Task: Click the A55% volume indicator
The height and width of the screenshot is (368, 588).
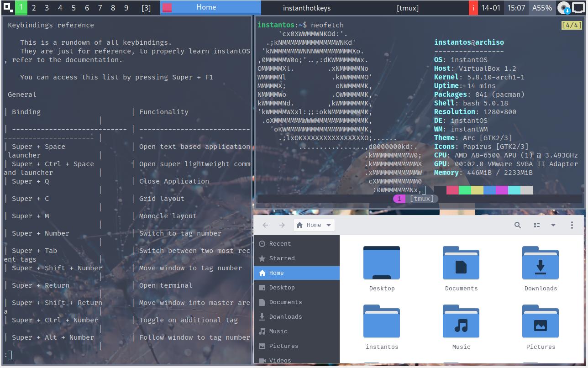Action: 542,8
